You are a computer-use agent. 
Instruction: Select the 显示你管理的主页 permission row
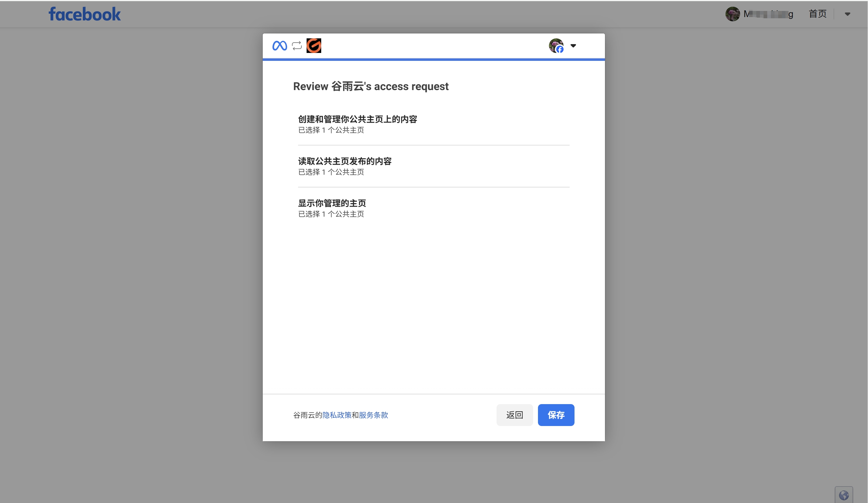tap(332, 203)
